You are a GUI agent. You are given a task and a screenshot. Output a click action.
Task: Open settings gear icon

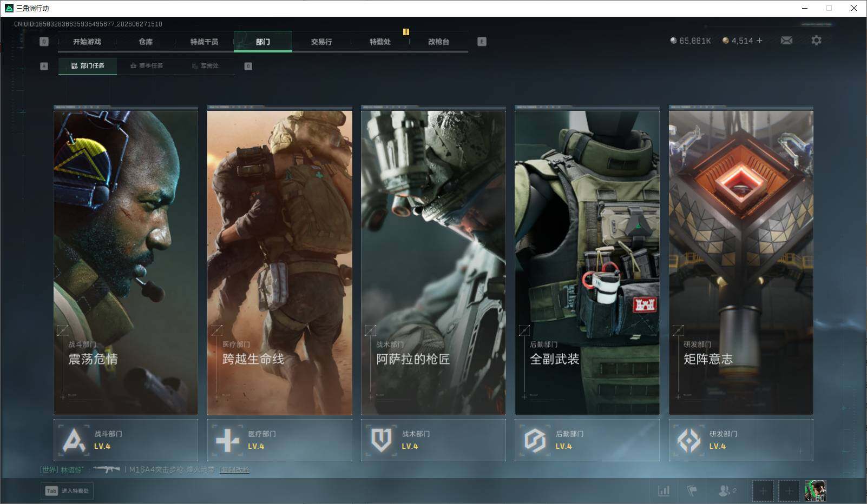point(816,41)
